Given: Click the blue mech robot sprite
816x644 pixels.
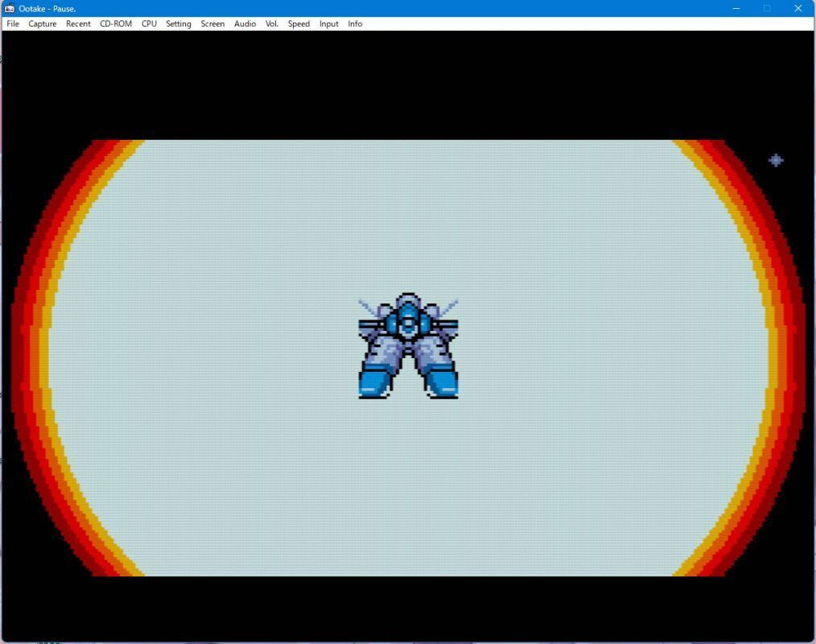Looking at the screenshot, I should tap(409, 345).
